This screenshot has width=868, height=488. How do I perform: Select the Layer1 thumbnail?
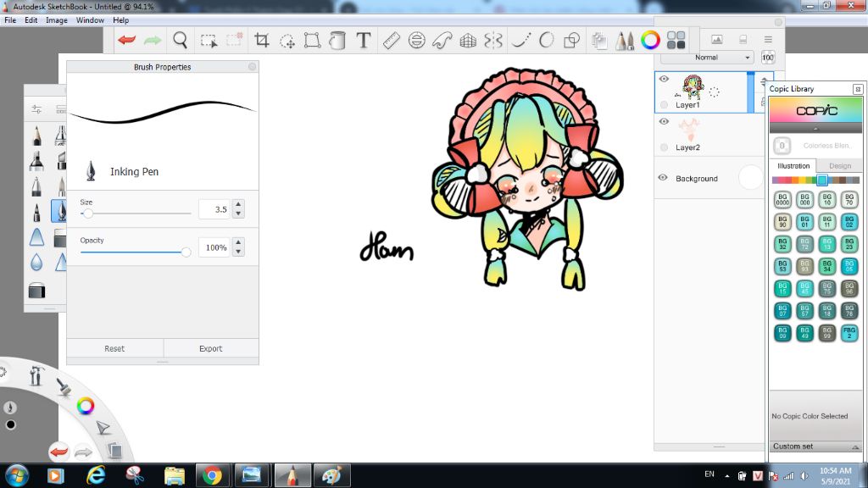693,87
